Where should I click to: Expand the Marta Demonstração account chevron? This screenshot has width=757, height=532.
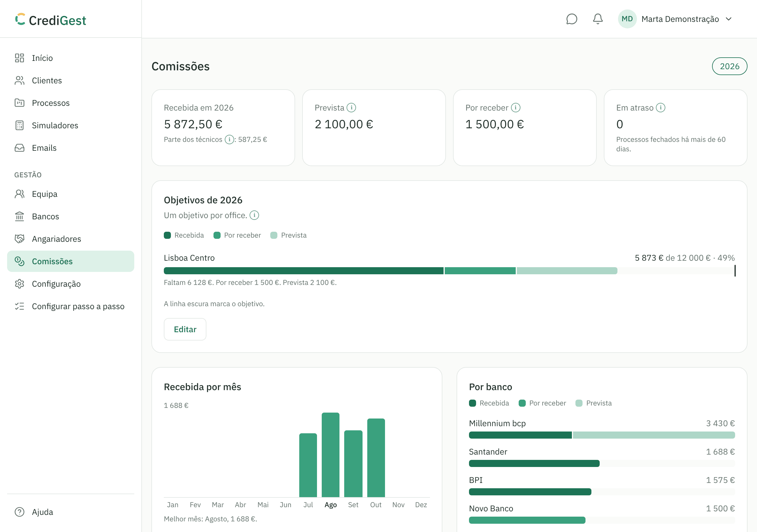click(x=728, y=19)
